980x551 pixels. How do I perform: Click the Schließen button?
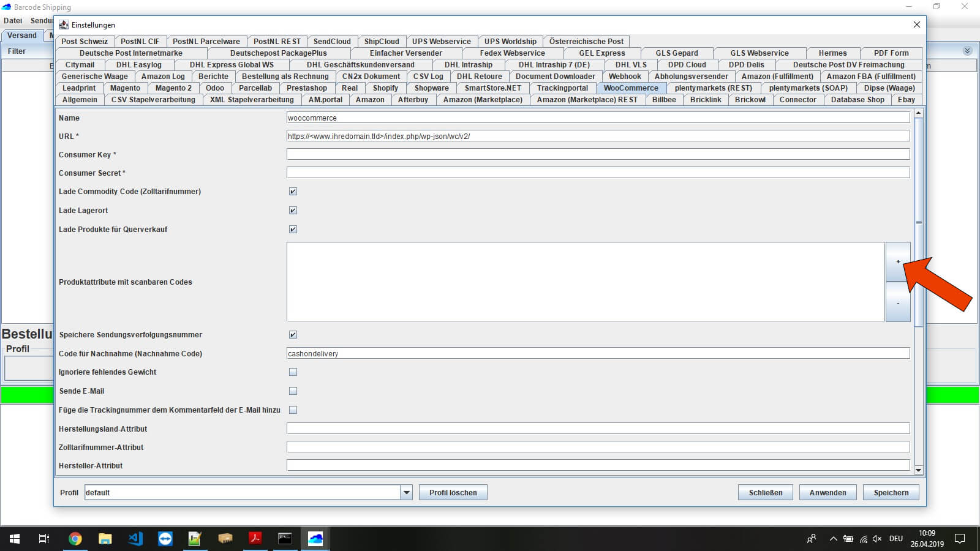click(766, 492)
